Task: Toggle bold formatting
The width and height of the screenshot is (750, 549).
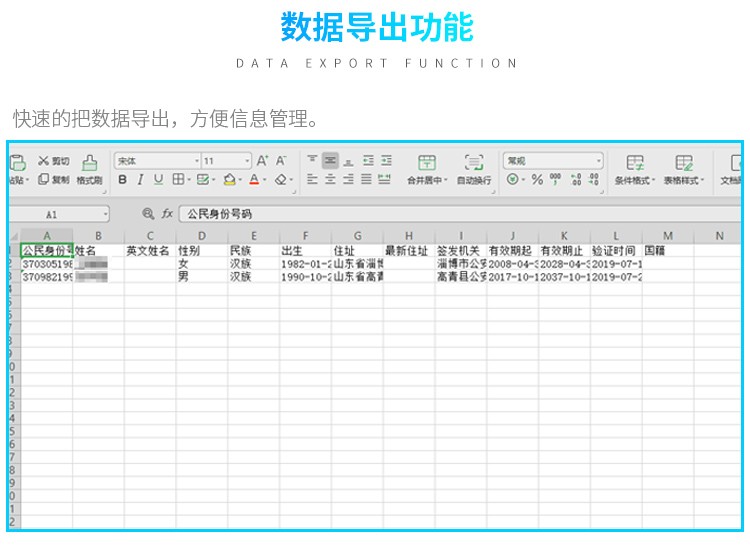Action: pos(123,180)
